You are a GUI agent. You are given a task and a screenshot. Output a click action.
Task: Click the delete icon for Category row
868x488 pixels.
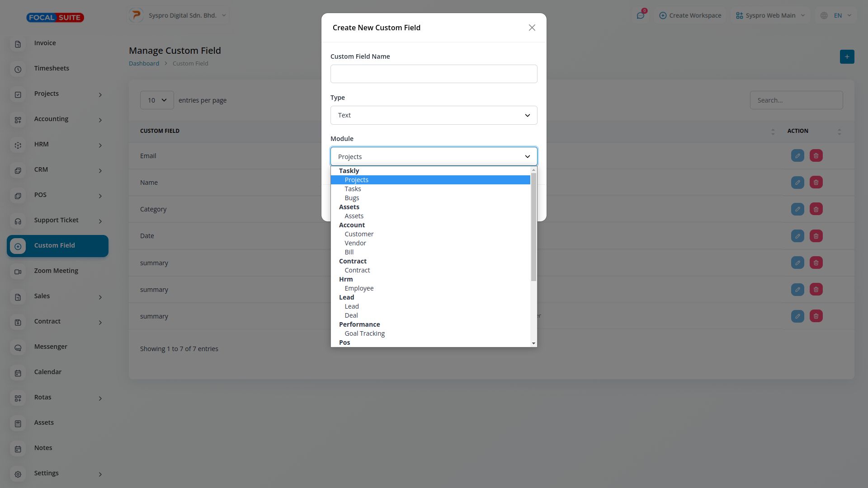click(816, 209)
